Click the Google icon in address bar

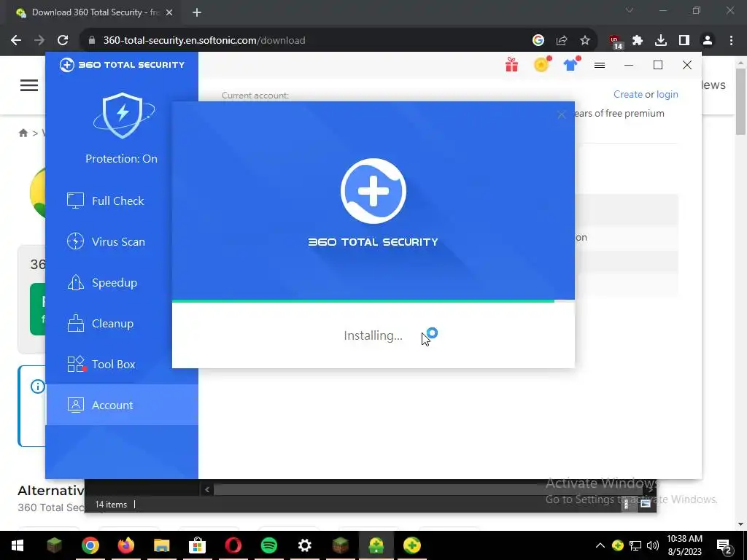click(x=538, y=41)
